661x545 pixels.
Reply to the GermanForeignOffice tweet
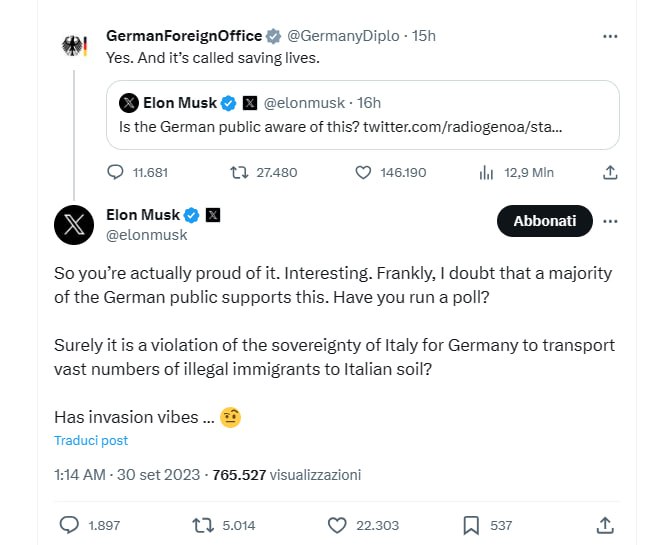pos(115,172)
